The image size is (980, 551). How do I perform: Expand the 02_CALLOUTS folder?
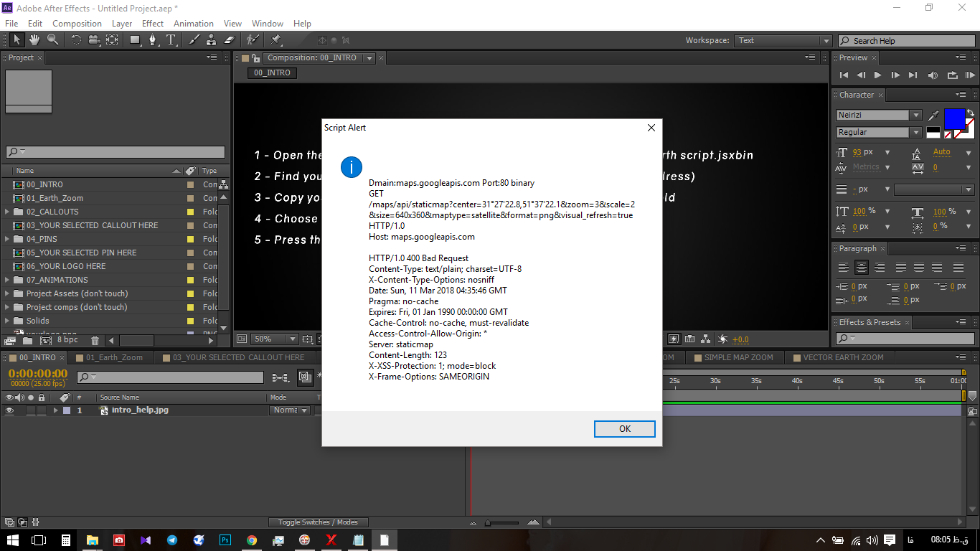point(7,212)
